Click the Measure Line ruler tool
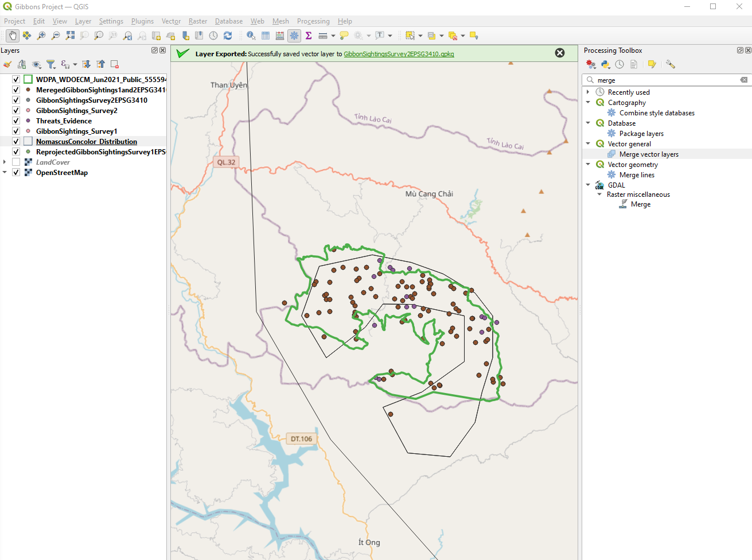The image size is (752, 560). (323, 36)
